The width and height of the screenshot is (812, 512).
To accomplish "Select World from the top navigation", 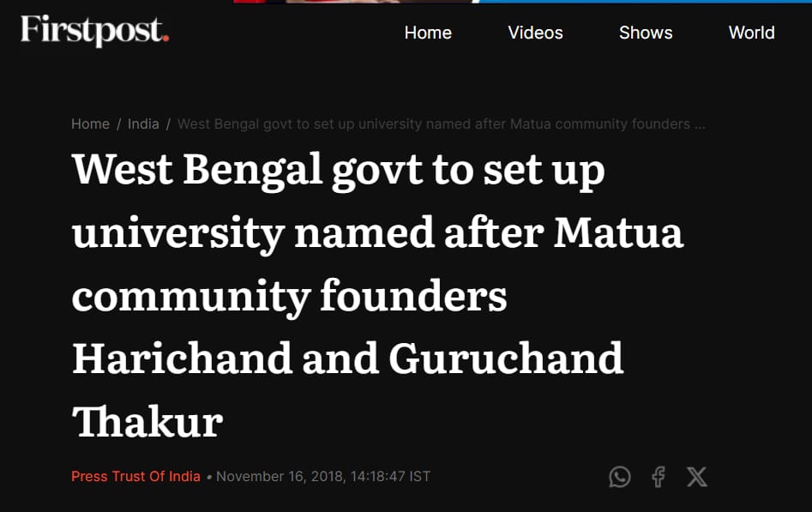I will point(751,33).
